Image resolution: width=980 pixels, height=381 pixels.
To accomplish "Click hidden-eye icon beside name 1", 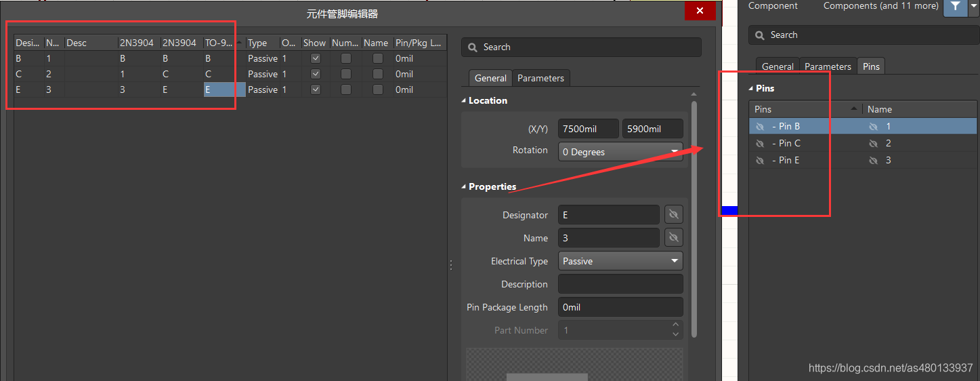I will tap(873, 127).
